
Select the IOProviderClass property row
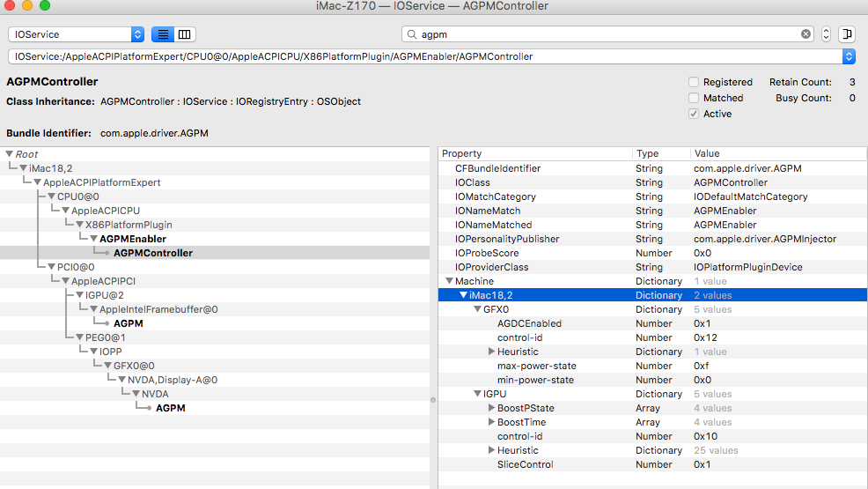tap(652, 267)
